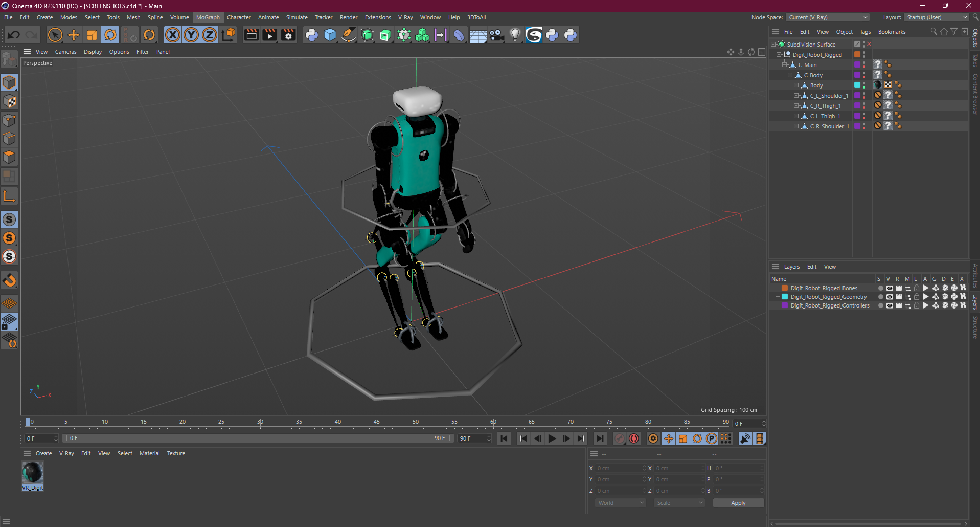
Task: Open the Character menu
Action: (239, 17)
